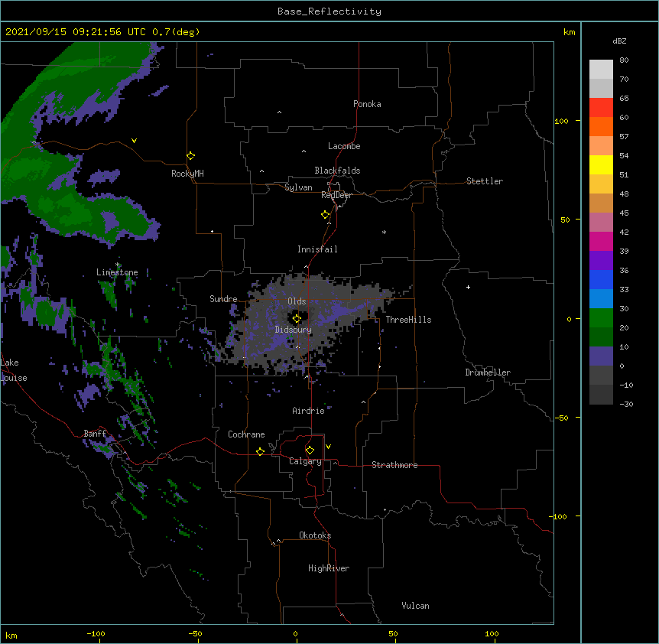The height and width of the screenshot is (644, 659).
Task: Select the royal blue 33-36 dBZ swatch
Action: click(601, 279)
